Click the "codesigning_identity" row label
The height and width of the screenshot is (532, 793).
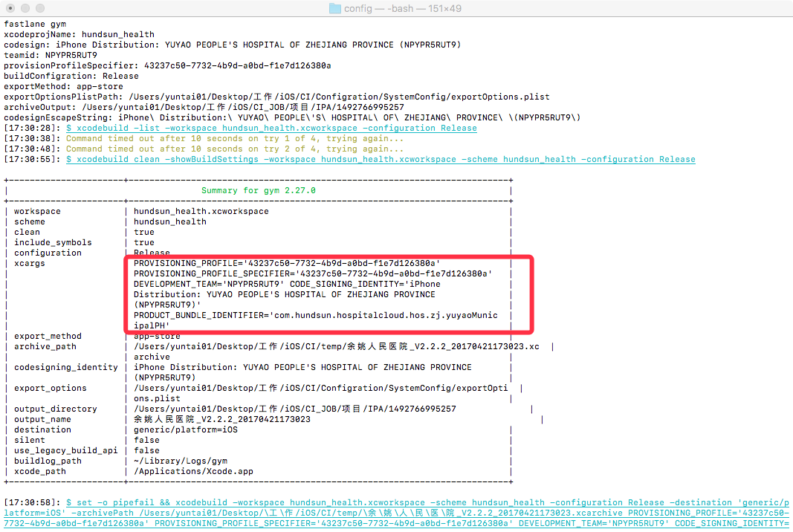[66, 368]
